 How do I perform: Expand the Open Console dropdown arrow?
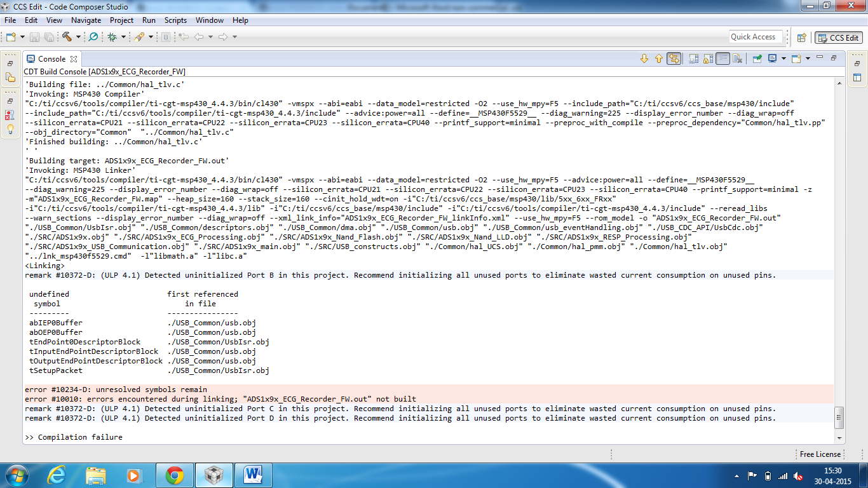tap(808, 58)
